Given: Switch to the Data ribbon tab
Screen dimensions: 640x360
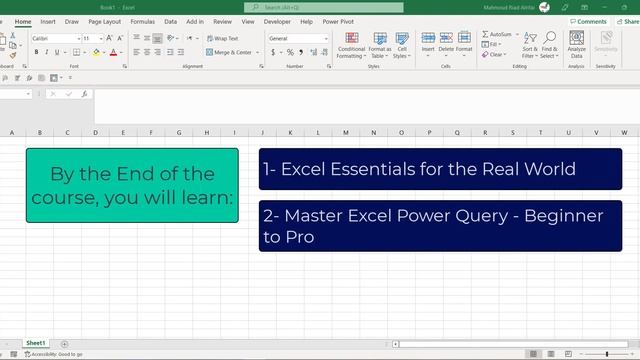Looking at the screenshot, I should 171,22.
